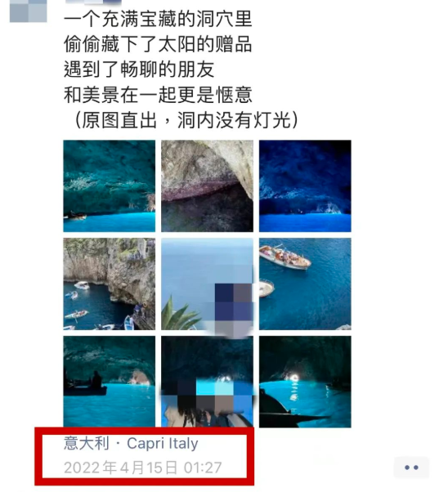This screenshot has width=448, height=492.
Task: Open the first teal cave ceiling photo
Action: coord(110,186)
